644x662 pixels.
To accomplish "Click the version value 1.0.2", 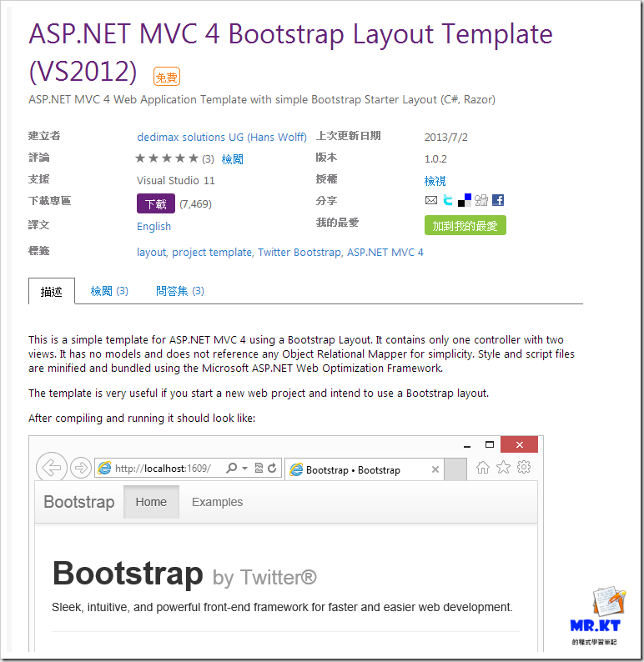I will (435, 158).
